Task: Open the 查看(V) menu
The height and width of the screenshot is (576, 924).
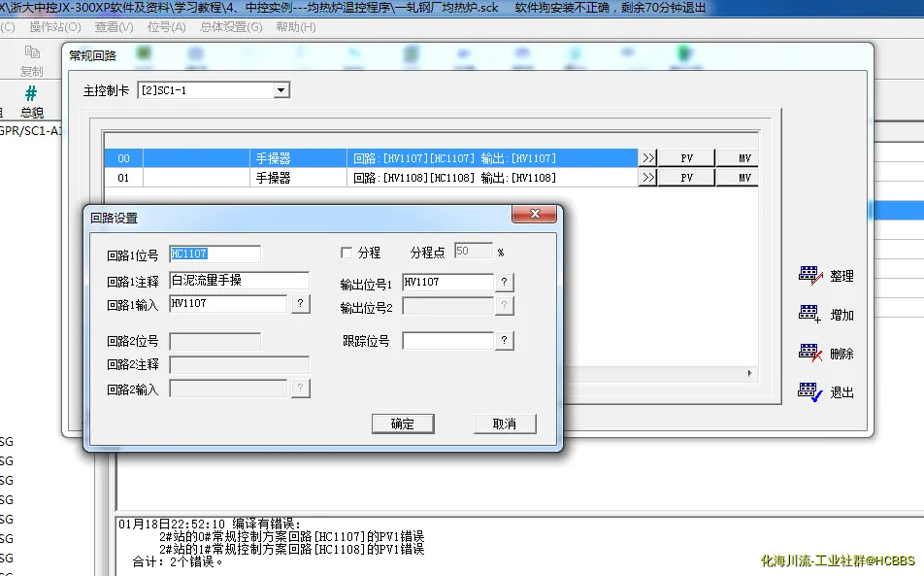Action: tap(114, 27)
